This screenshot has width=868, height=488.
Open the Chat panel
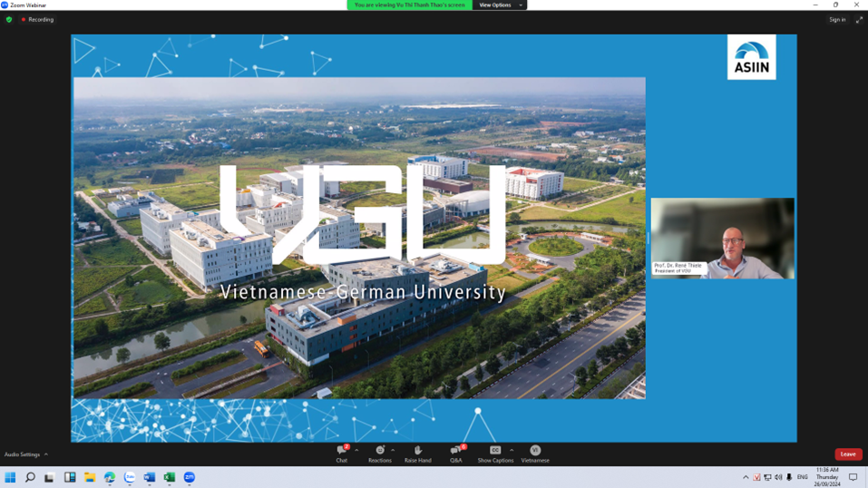point(342,454)
